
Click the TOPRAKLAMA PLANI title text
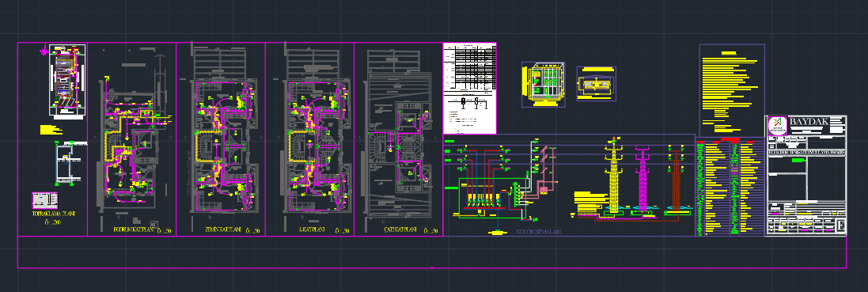[x=53, y=214]
